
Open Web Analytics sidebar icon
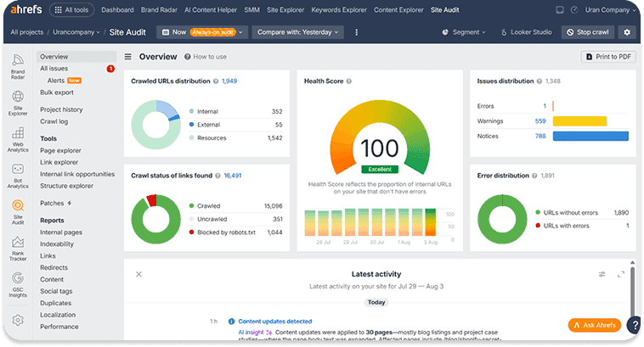18,140
